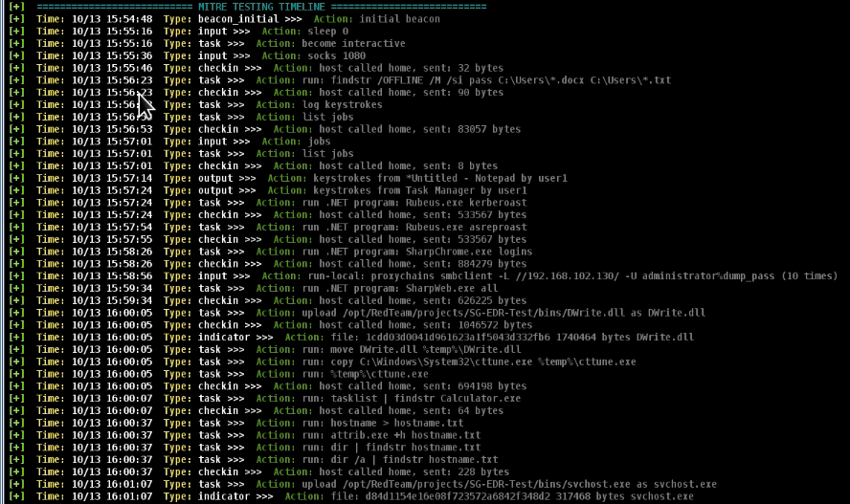The image size is (850, 504).
Task: Click the timestamp 10/13 15:55:36
Action: [112, 55]
